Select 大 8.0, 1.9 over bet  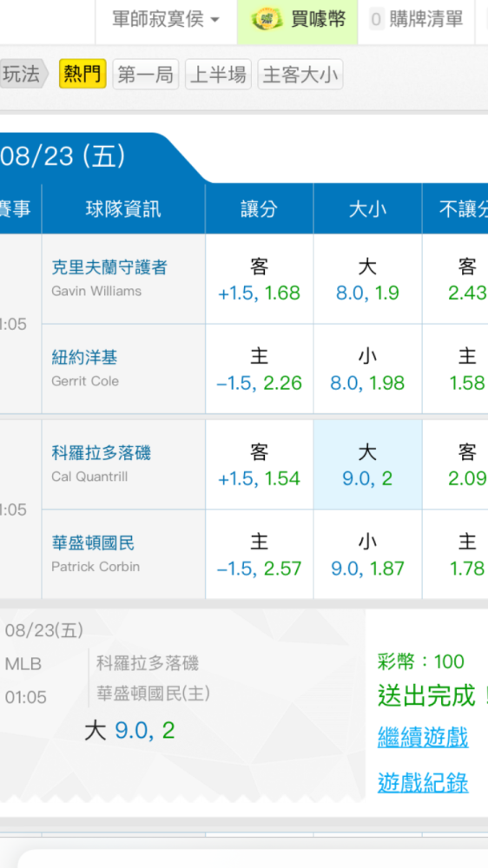(368, 279)
